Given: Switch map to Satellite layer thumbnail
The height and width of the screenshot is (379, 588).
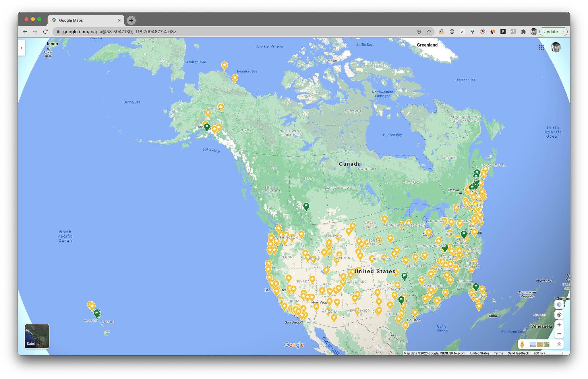Looking at the screenshot, I should tap(37, 336).
